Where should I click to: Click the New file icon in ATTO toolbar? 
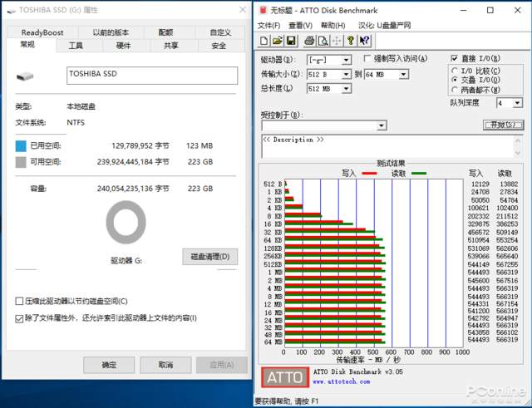[264, 41]
